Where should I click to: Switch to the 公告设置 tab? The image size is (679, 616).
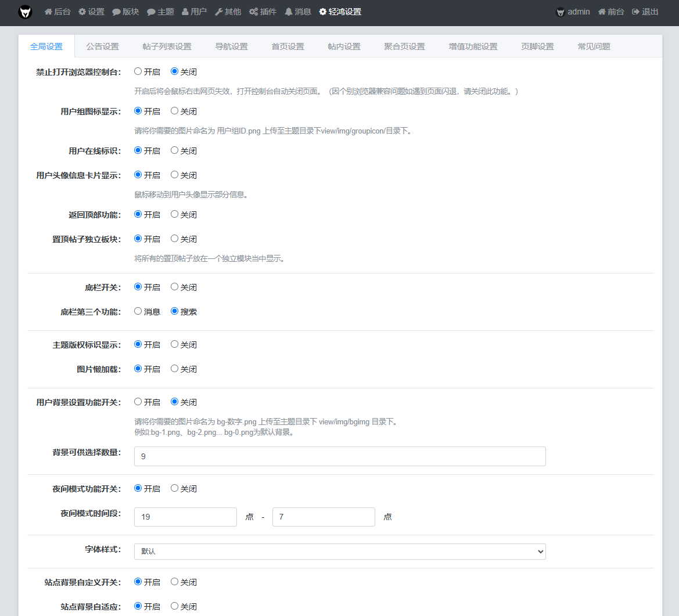pos(102,46)
